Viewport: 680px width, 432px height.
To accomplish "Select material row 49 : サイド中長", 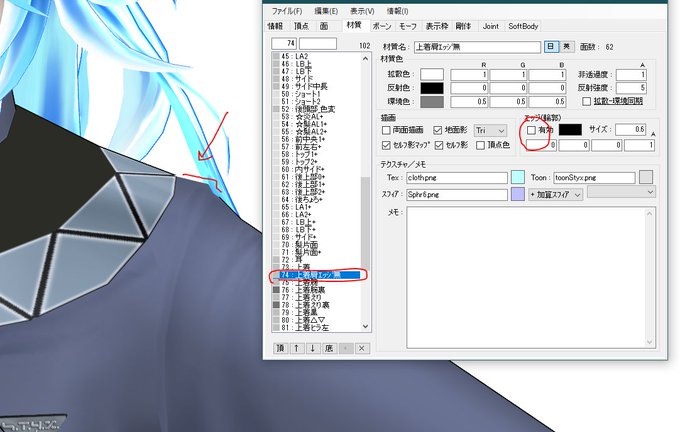I will coord(316,86).
